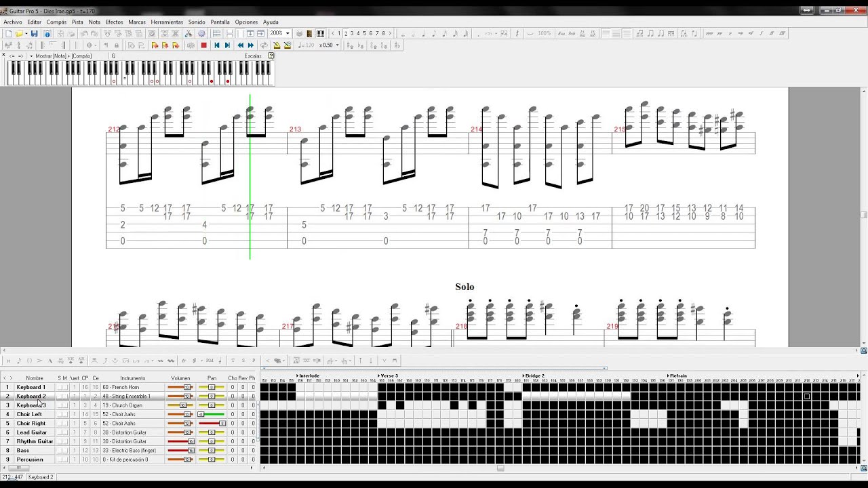Image resolution: width=868 pixels, height=488 pixels.
Task: Click the pilcrow paragraph icon
Action: click(x=106, y=45)
